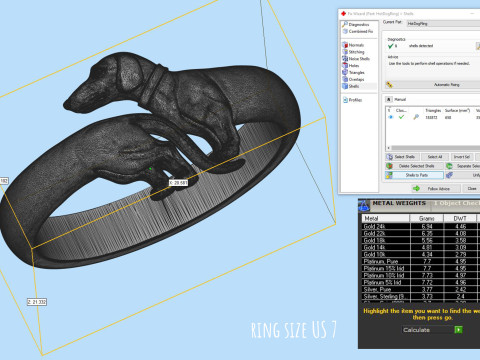Select the Gold 10k row
Viewport: 480px width, 360px height.
(420, 254)
